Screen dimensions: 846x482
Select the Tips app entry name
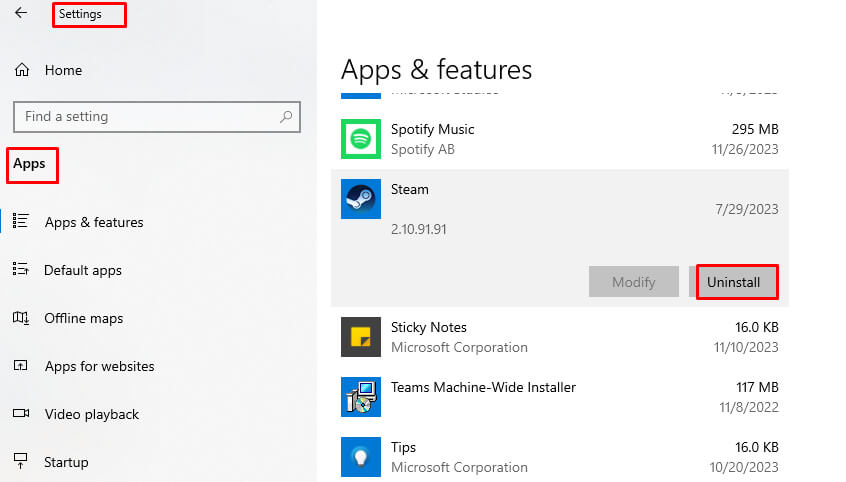(404, 447)
